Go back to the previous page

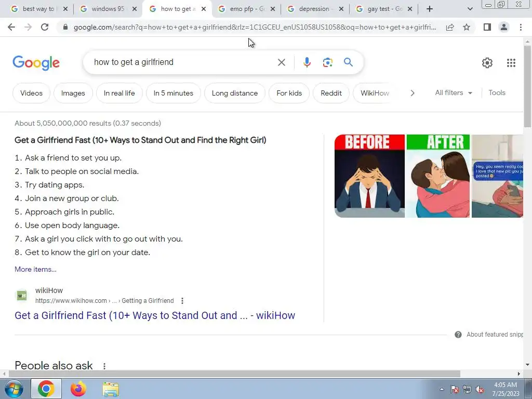point(11,27)
